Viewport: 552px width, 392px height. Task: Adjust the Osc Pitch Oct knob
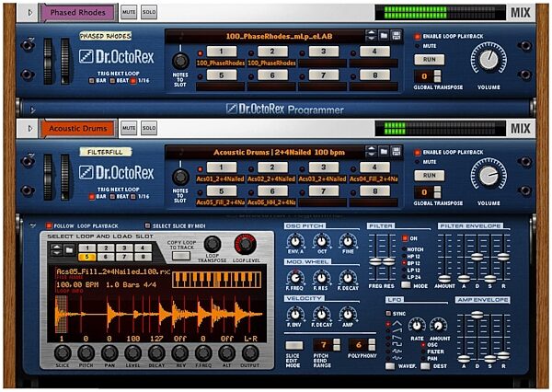click(322, 241)
